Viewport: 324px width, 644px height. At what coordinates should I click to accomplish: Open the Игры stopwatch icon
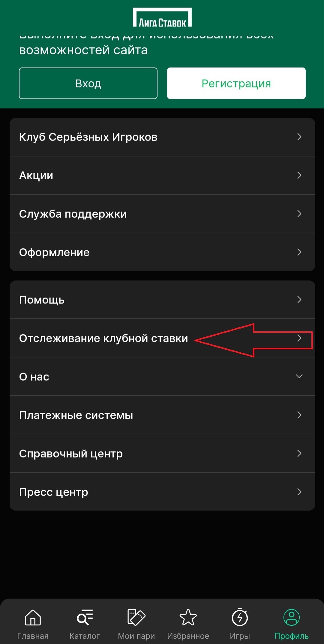point(240,617)
